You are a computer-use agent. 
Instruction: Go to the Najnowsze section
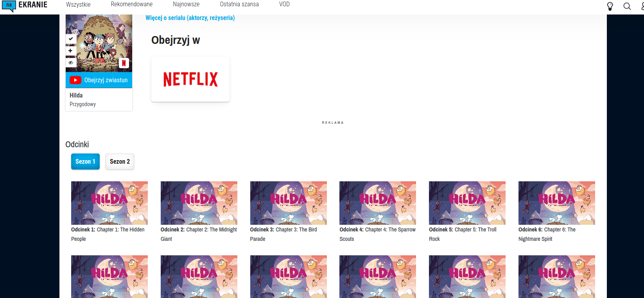[186, 4]
